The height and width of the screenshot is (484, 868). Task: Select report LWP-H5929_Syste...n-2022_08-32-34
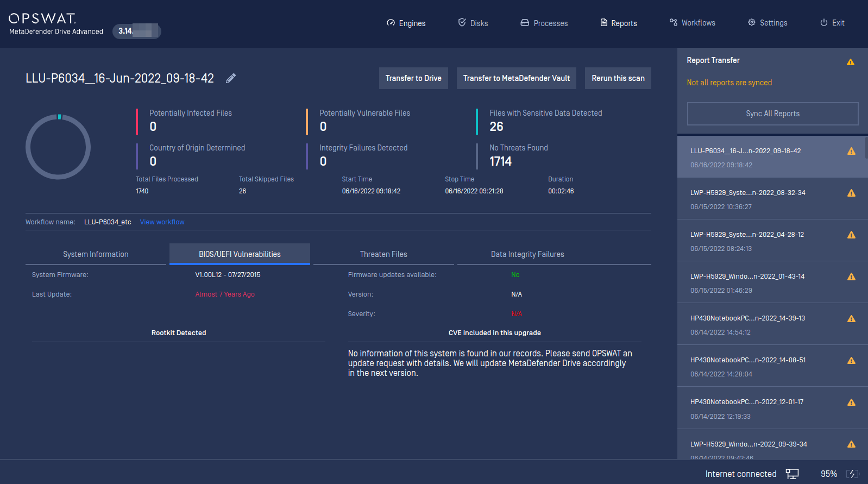click(771, 199)
